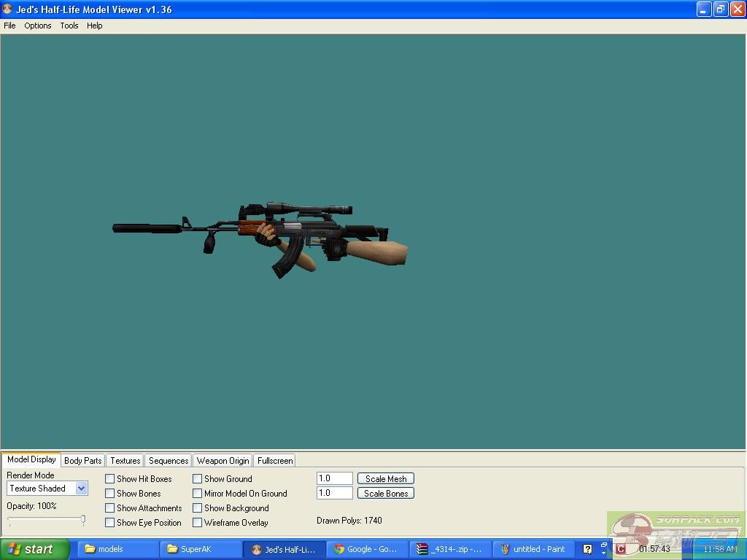
Task: Click the red C system tray icon
Action: (620, 550)
